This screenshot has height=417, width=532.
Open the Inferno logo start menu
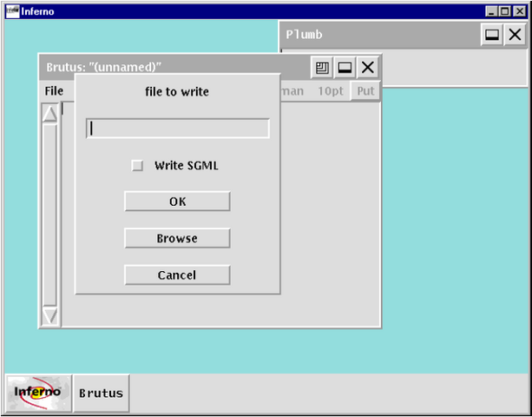pos(38,393)
